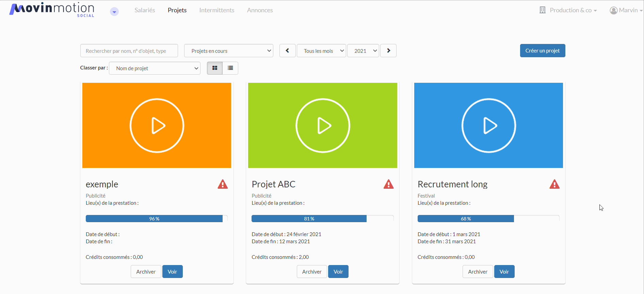Image resolution: width=644 pixels, height=294 pixels.
Task: Open the Nom de projet sort dropdown
Action: click(x=155, y=68)
